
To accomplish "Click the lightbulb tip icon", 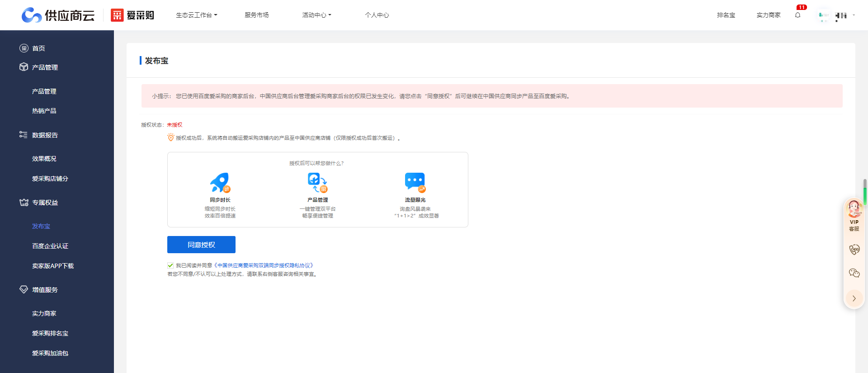I will pos(170,137).
